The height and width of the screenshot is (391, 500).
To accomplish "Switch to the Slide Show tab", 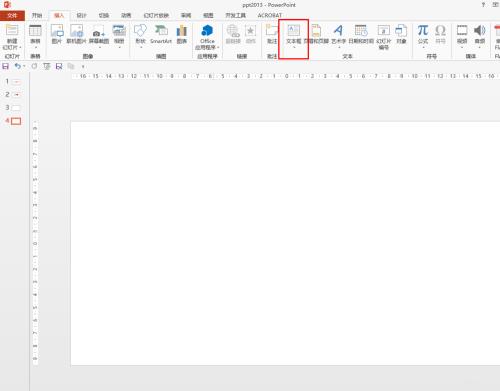I will pos(156,15).
